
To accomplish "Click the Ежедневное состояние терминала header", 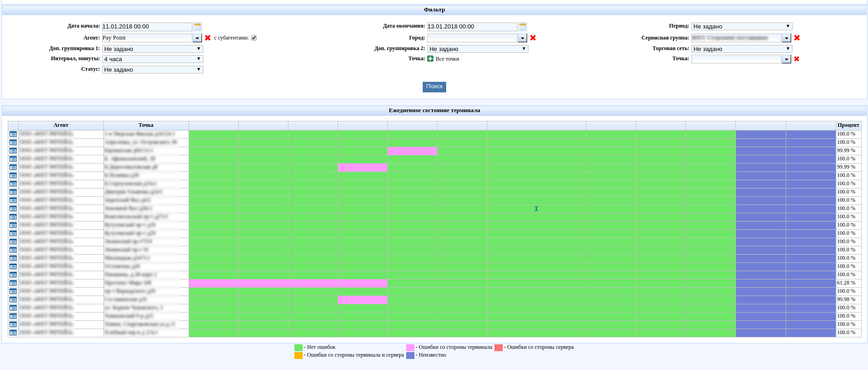I will (434, 110).
